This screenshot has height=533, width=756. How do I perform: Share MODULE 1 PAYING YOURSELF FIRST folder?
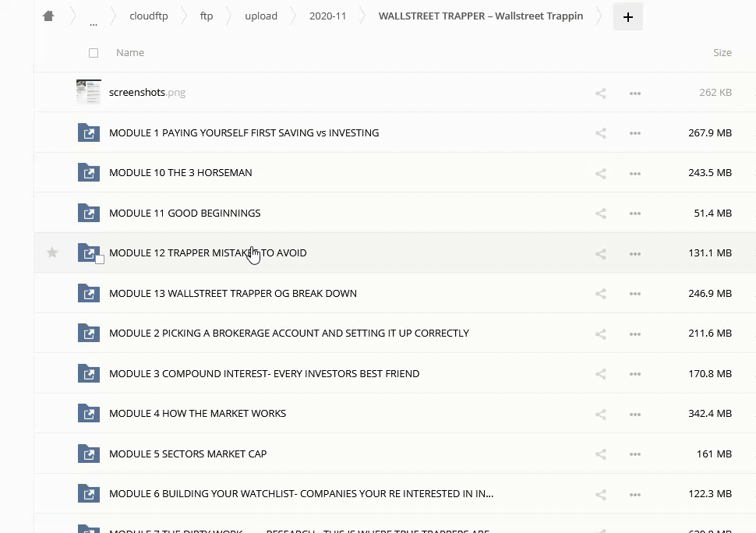(600, 133)
